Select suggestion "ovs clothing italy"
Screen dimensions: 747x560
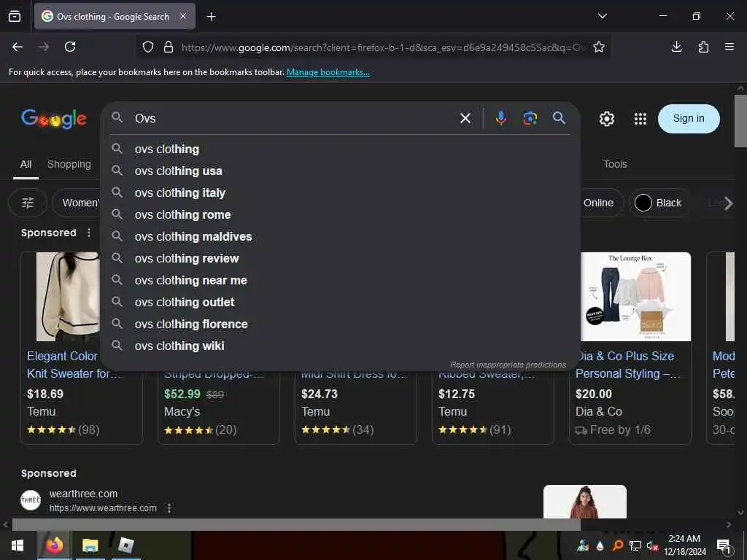340,192
